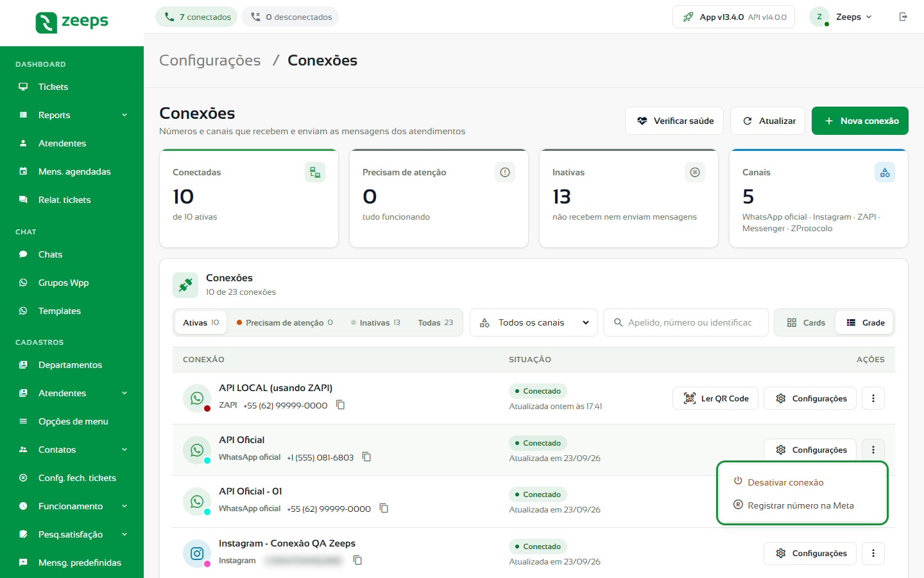
Task: Copy the Instagram connection identifier
Action: pos(357,560)
